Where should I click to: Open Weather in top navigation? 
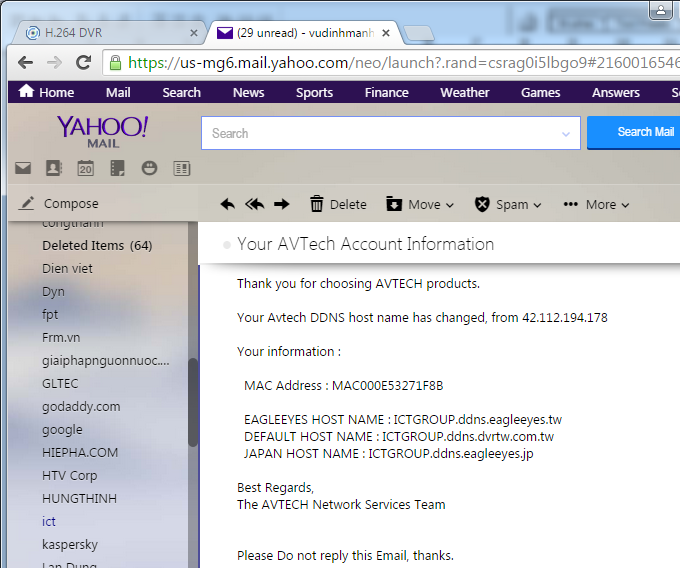[x=464, y=92]
